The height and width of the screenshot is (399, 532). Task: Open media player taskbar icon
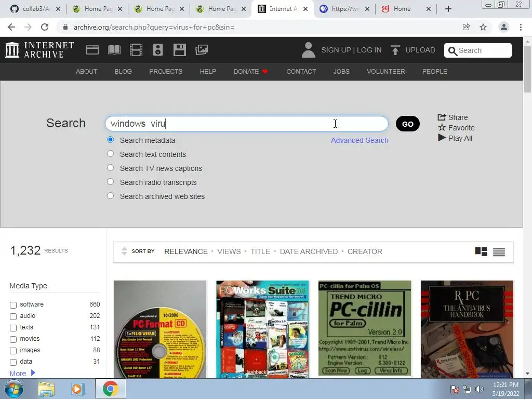(x=78, y=389)
